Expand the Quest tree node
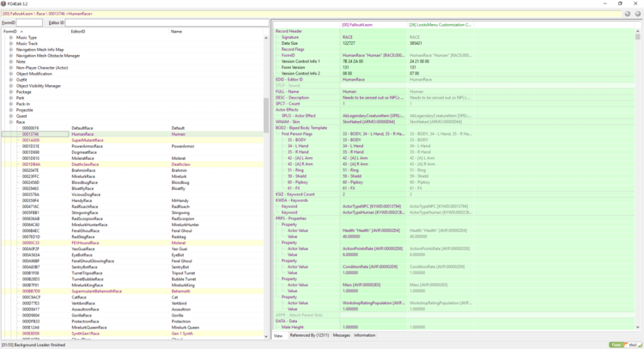Image resolution: width=644 pixels, height=349 pixels. click(x=11, y=116)
